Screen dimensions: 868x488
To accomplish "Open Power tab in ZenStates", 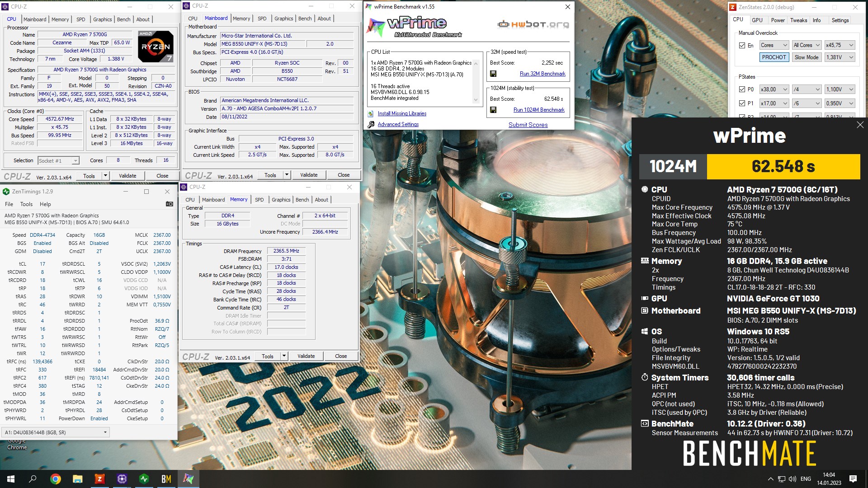I will [x=778, y=20].
